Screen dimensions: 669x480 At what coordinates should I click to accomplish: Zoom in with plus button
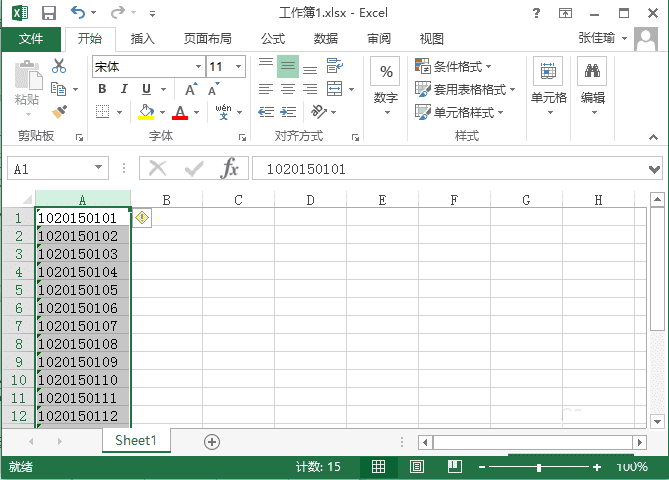click(x=597, y=468)
